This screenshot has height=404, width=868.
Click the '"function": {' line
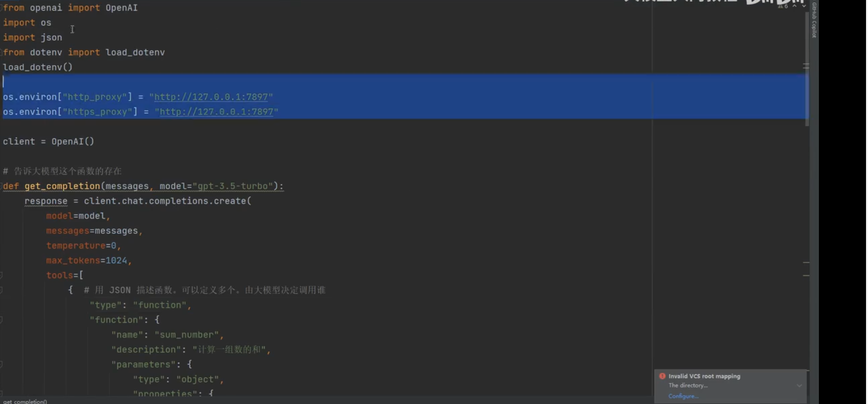point(124,320)
